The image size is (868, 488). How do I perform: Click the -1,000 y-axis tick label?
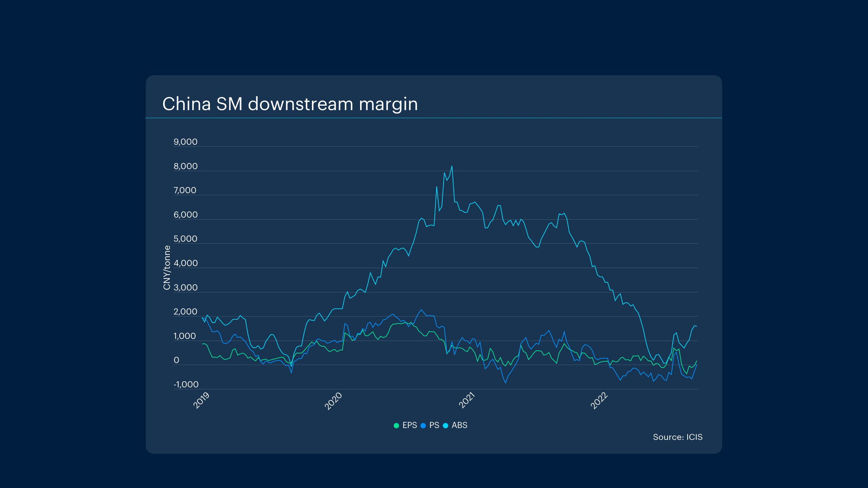[x=186, y=385]
